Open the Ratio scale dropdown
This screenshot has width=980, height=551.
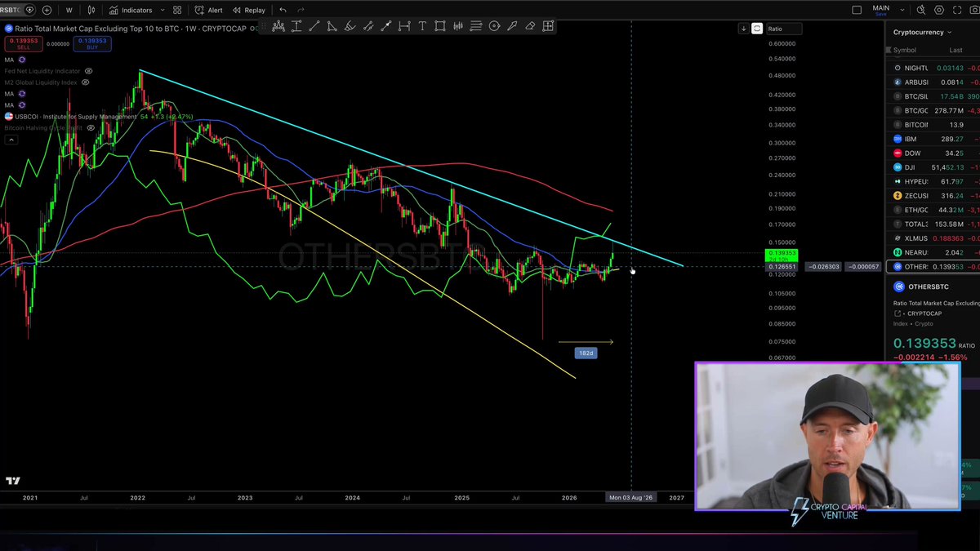pos(784,29)
